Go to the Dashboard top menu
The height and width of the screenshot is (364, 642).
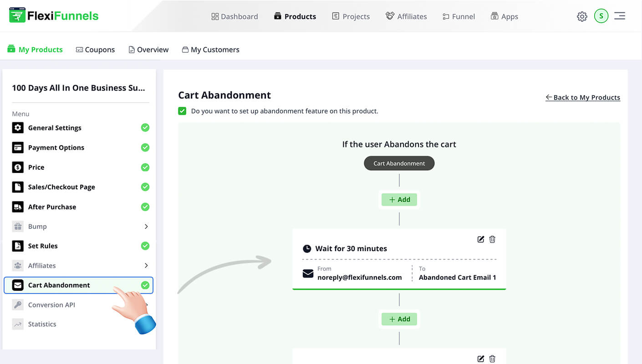(x=234, y=17)
